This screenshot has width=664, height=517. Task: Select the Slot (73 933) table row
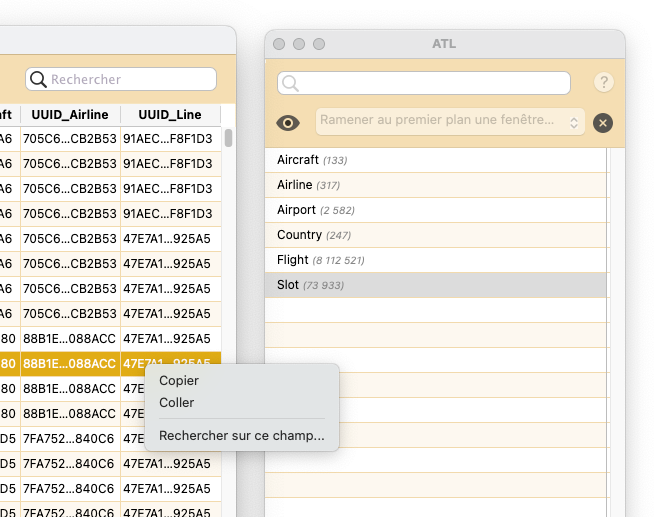(x=437, y=285)
